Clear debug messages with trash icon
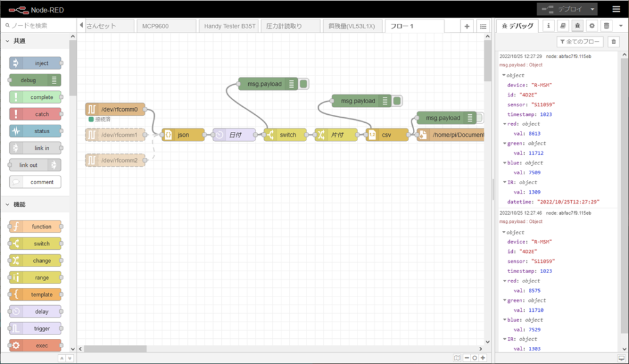This screenshot has height=364, width=629. point(613,42)
